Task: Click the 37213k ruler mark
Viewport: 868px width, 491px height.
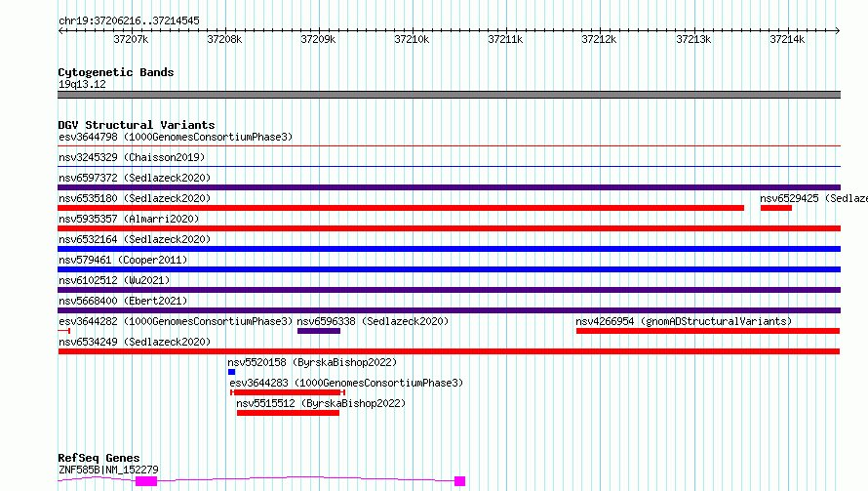Action: pyautogui.click(x=693, y=39)
